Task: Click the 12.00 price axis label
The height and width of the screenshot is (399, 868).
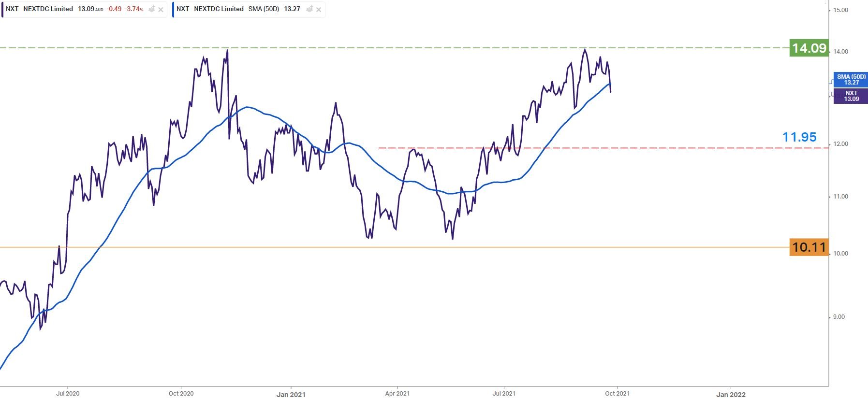Action: 840,144
